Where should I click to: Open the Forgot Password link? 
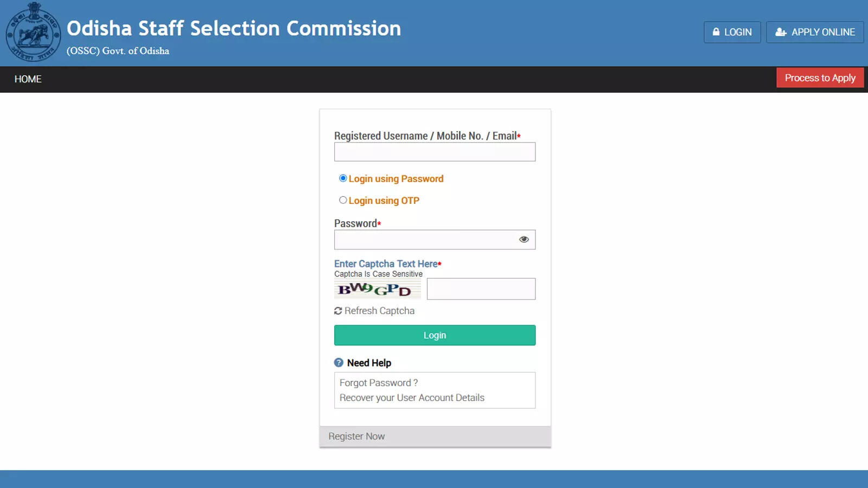pyautogui.click(x=378, y=382)
